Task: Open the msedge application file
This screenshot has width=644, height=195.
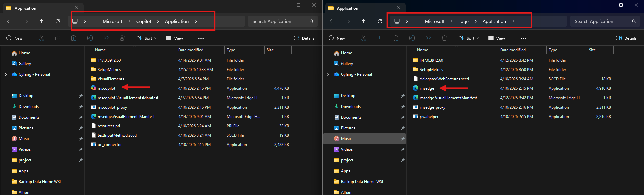Action: click(x=427, y=88)
